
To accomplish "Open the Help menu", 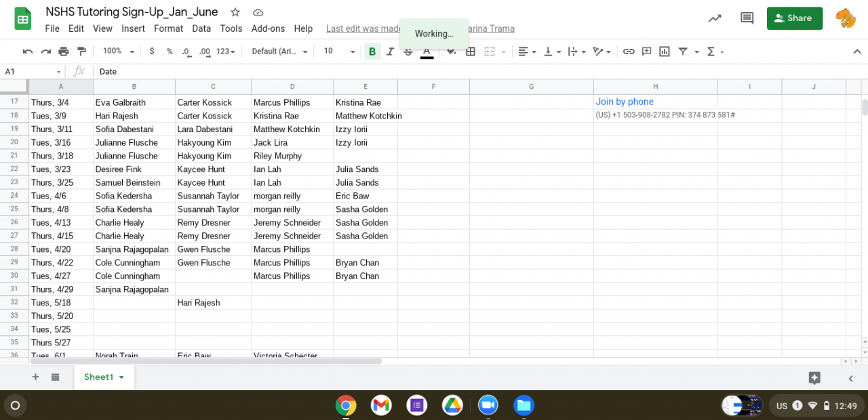I will click(304, 28).
